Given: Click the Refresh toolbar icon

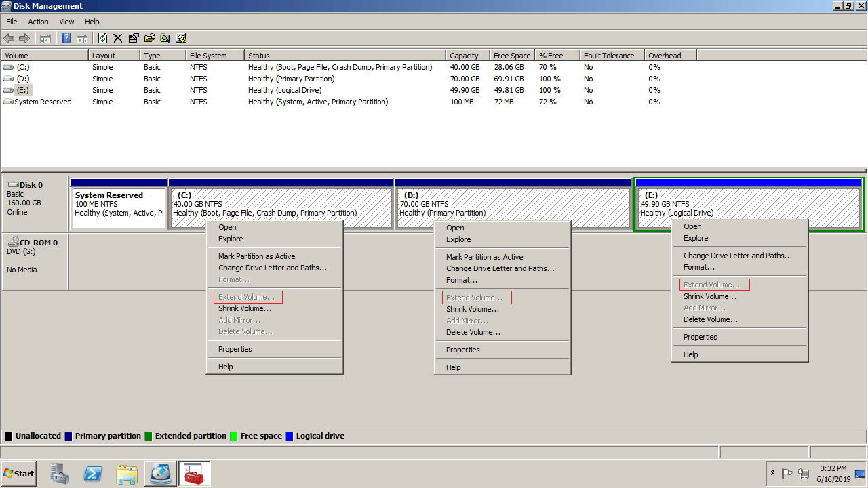Looking at the screenshot, I should pos(103,38).
